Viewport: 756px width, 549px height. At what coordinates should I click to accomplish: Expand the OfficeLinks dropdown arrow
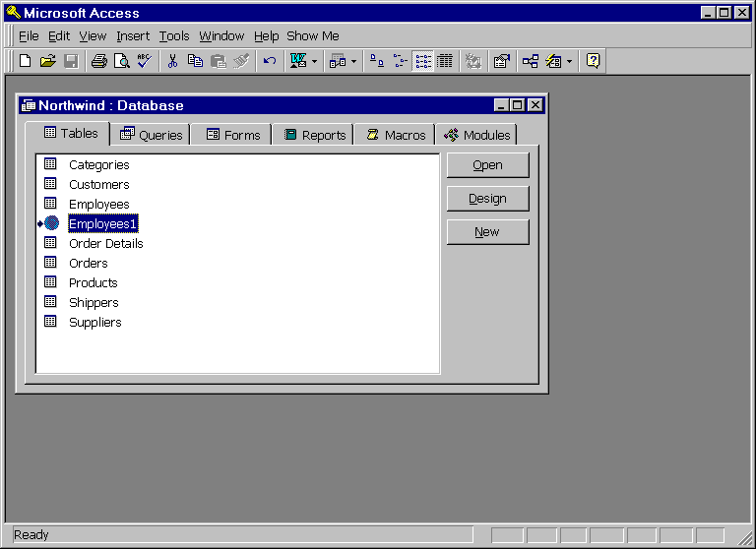tap(314, 61)
